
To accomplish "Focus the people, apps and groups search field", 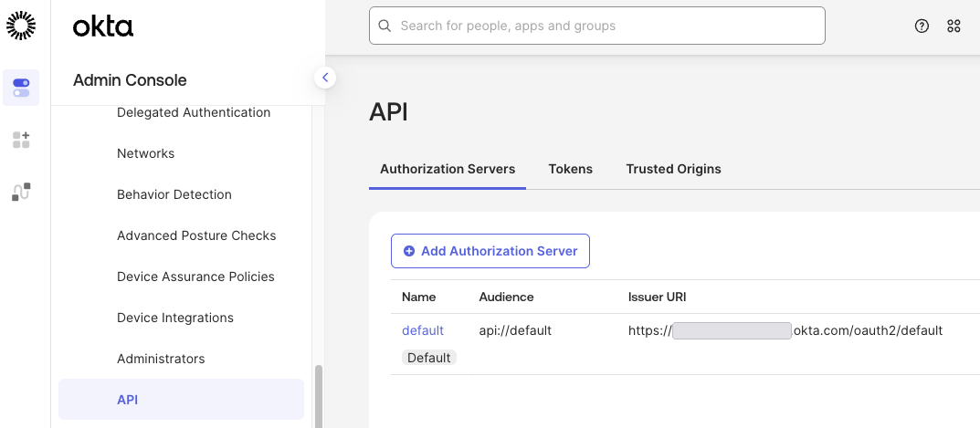I will tap(597, 26).
